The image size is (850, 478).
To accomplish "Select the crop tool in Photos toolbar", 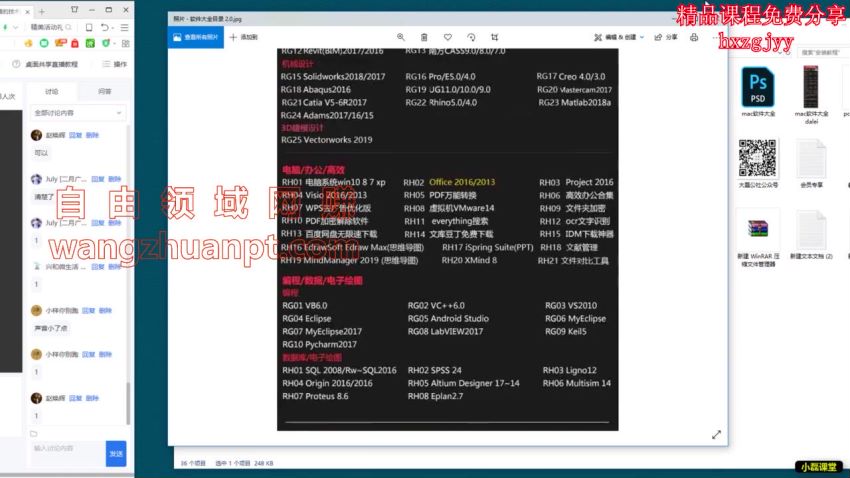I will (x=494, y=37).
